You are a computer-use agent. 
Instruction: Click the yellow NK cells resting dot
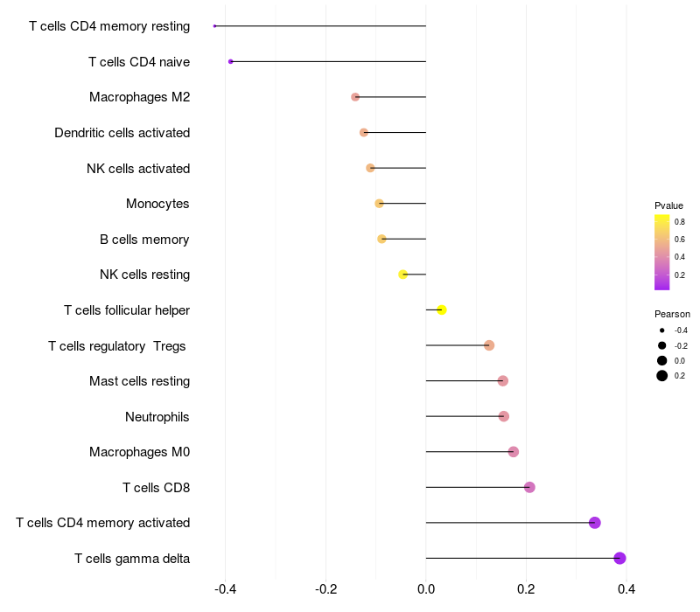(403, 275)
